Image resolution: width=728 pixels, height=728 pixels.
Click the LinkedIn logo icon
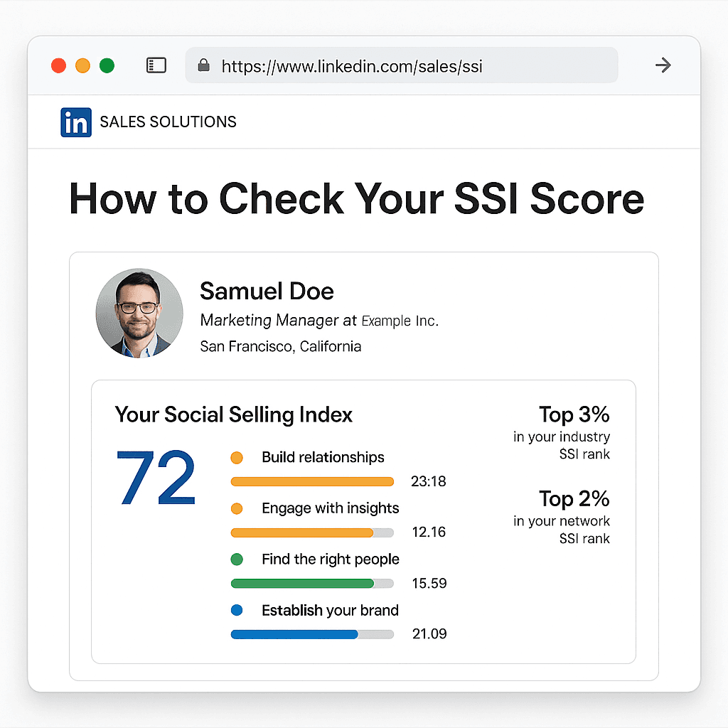pos(76,122)
